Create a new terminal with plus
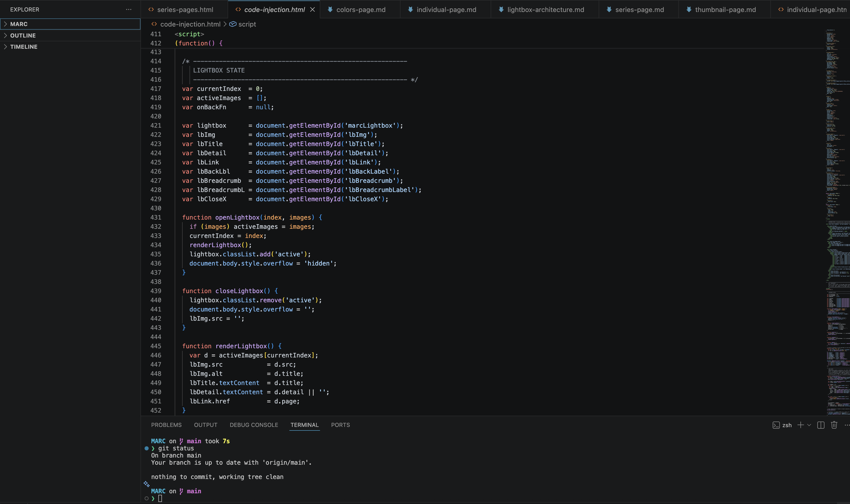This screenshot has width=850, height=504. (x=800, y=425)
